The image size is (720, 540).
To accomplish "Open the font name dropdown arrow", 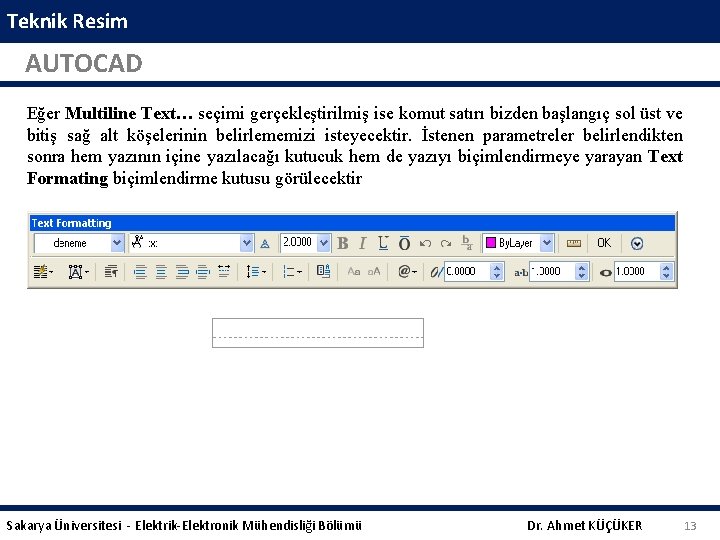I will pos(247,243).
